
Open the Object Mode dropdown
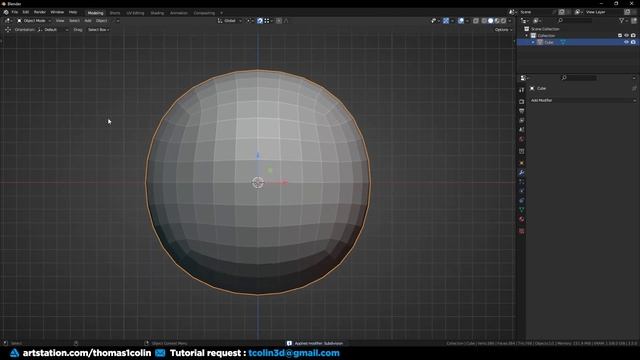tap(34, 20)
